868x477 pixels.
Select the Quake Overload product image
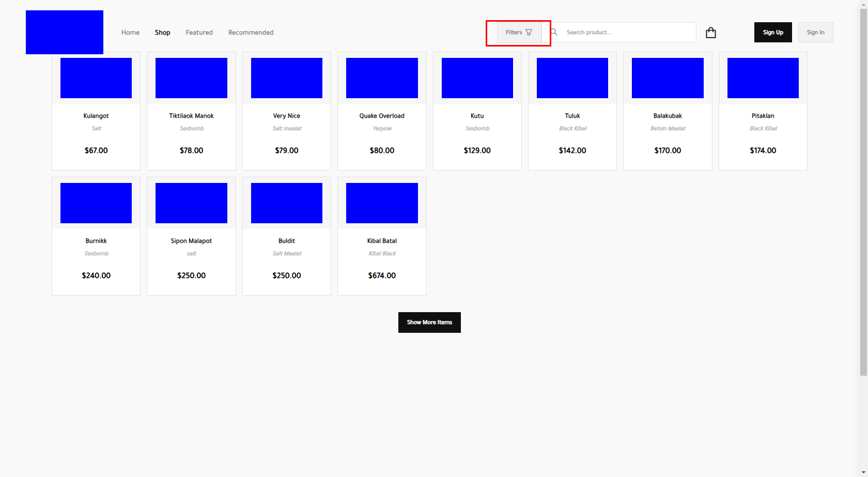pos(382,78)
